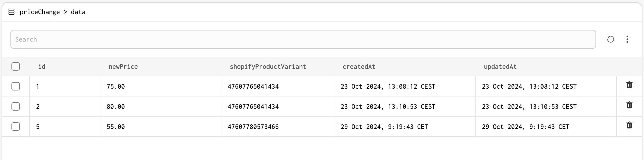Viewport: 644px width, 160px height.
Task: Click the shopifyProductVariant column header
Action: [x=268, y=67]
